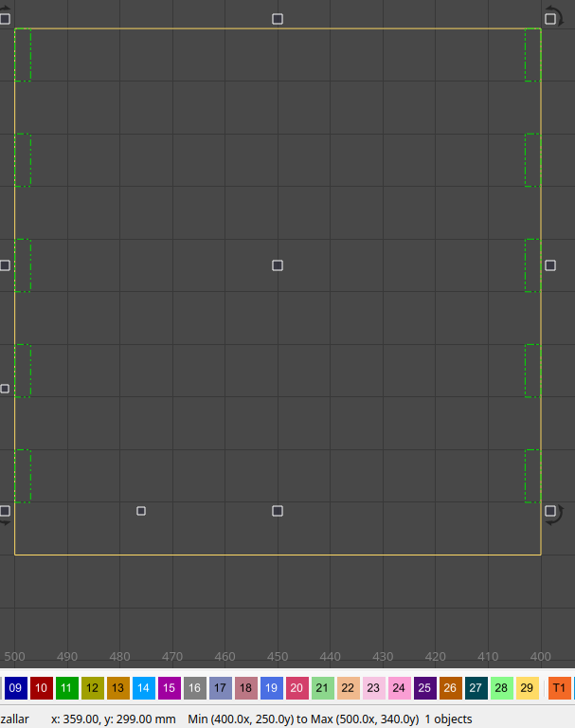The height and width of the screenshot is (728, 575).
Task: Choose the olive swatch labeled 12
Action: point(92,687)
